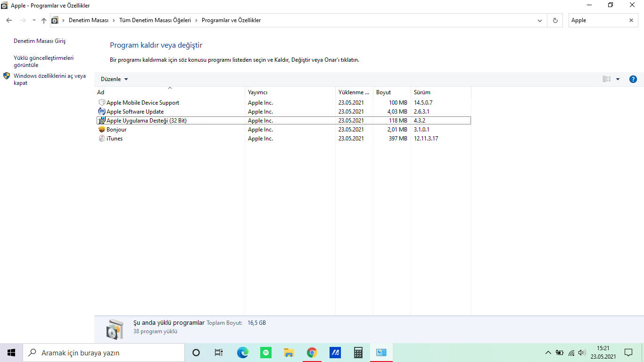The width and height of the screenshot is (644, 362).
Task: Switch to Google Chrome on the taskbar
Action: [x=312, y=353]
